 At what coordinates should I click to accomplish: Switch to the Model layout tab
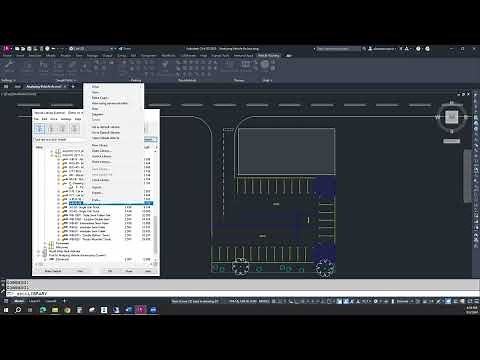pos(19,301)
